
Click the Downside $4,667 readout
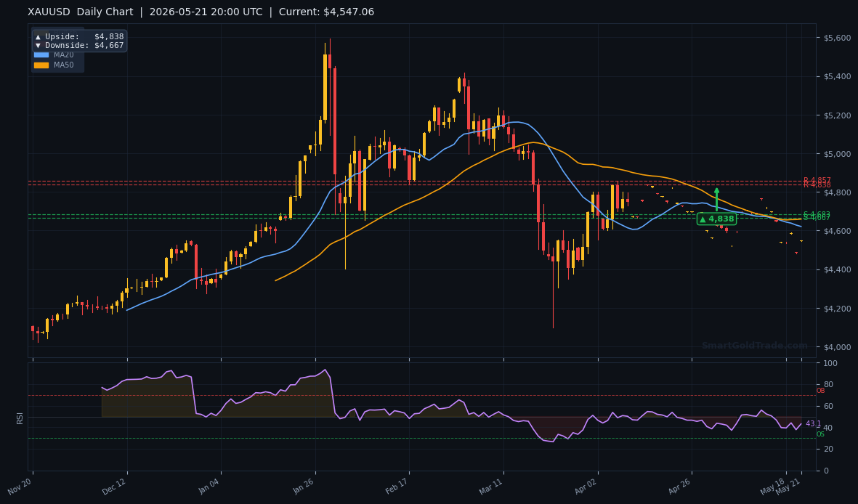coord(79,46)
